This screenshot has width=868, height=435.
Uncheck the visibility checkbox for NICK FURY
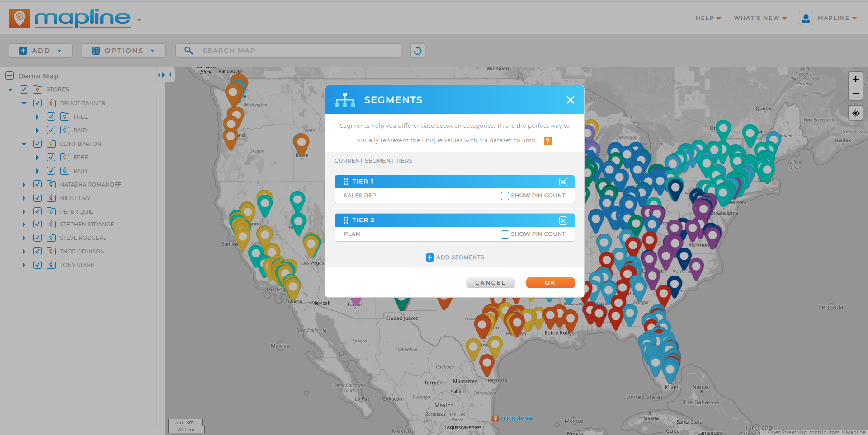[37, 198]
